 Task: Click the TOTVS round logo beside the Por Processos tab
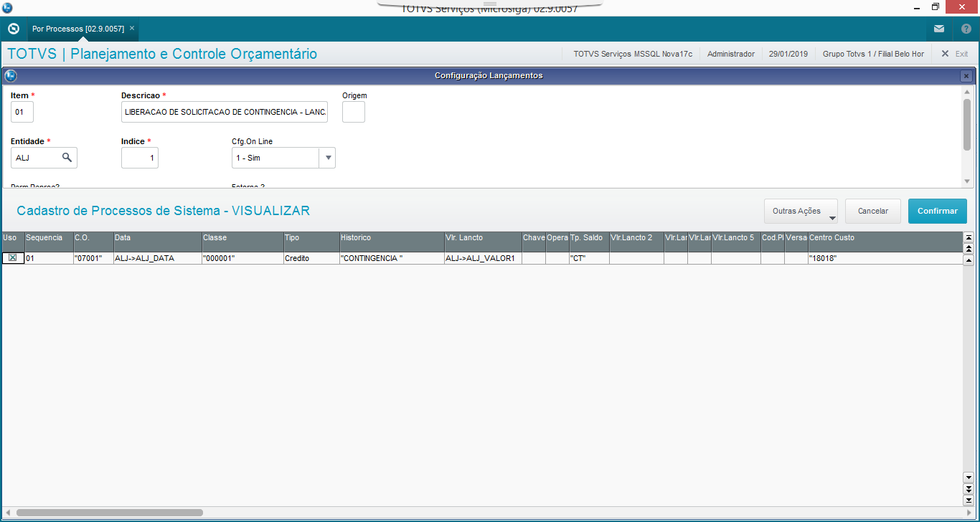point(13,29)
